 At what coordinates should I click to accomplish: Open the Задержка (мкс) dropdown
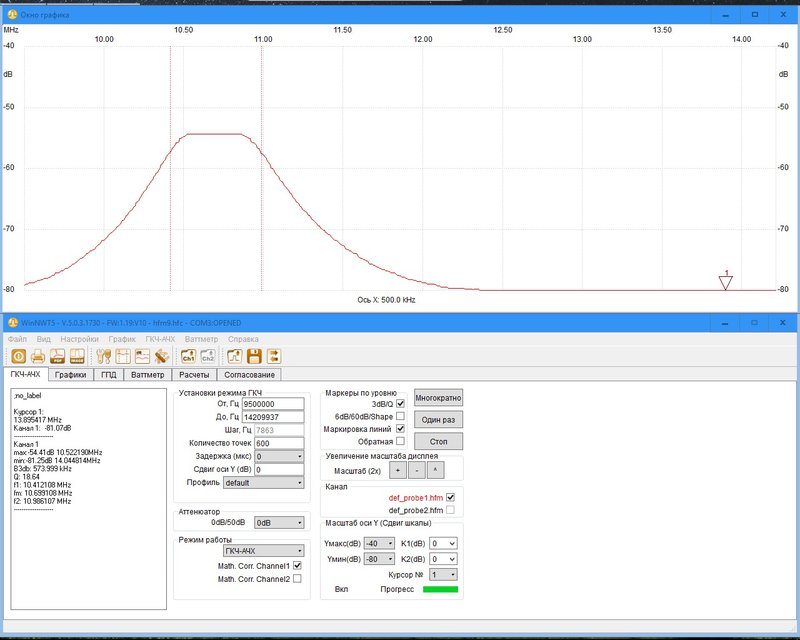279,456
